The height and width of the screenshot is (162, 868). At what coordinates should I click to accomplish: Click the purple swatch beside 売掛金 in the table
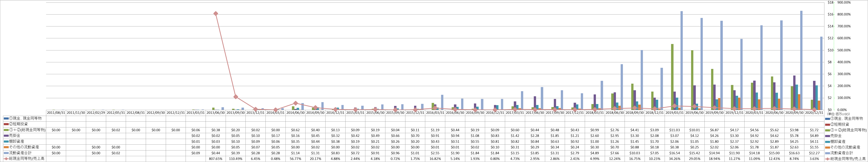pos(6,136)
